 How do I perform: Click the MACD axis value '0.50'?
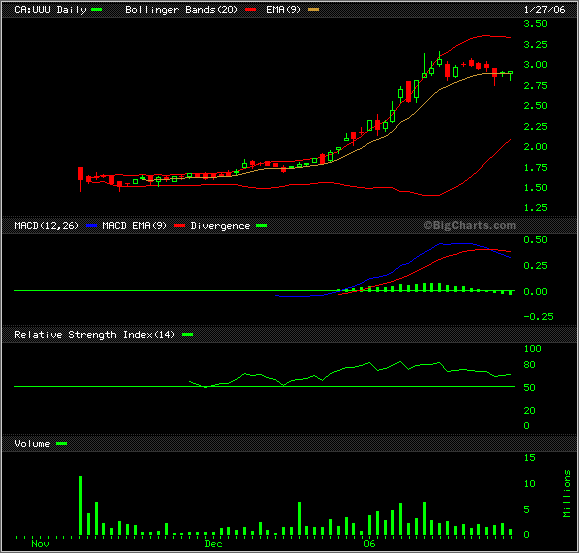point(535,240)
